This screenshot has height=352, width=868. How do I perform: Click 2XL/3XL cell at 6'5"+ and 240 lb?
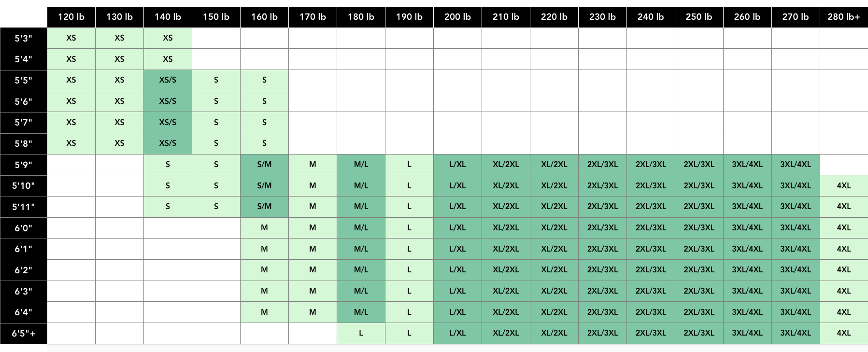pos(650,333)
